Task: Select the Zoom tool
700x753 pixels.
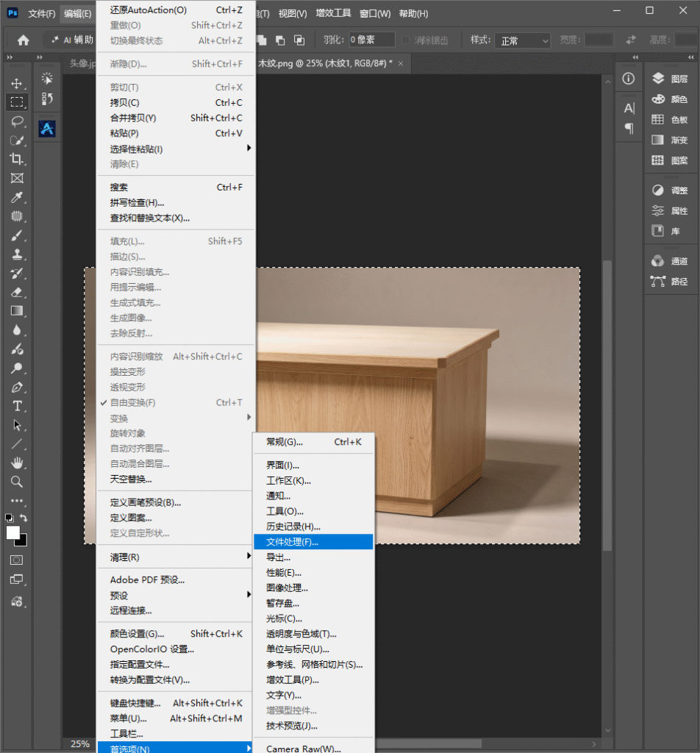Action: [x=17, y=482]
